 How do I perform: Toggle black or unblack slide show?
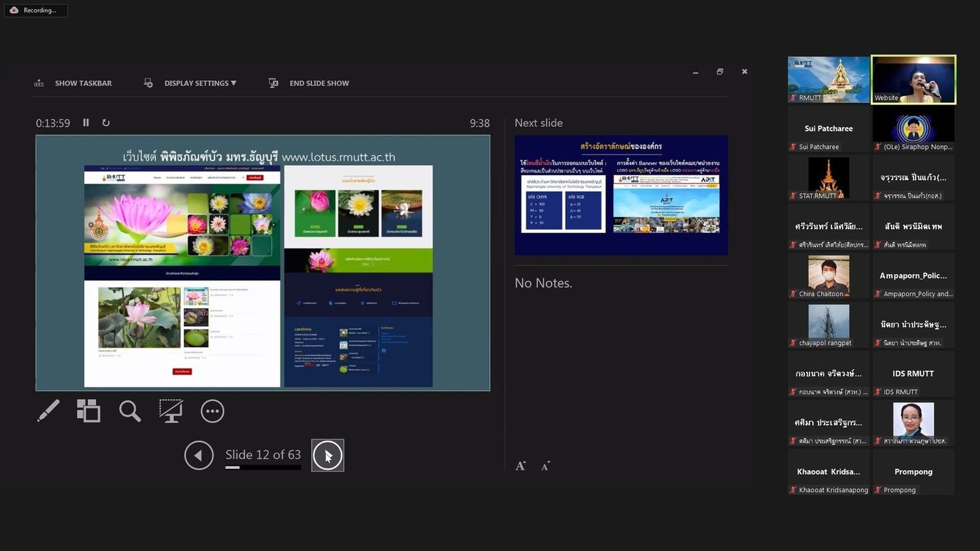click(x=171, y=411)
